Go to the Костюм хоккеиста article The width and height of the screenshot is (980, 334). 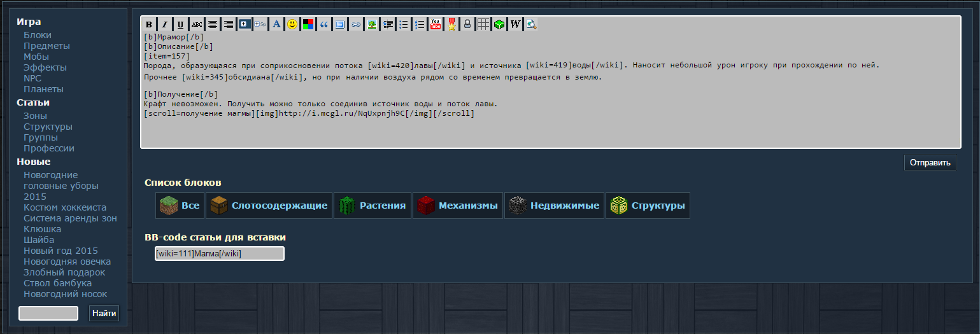click(65, 207)
